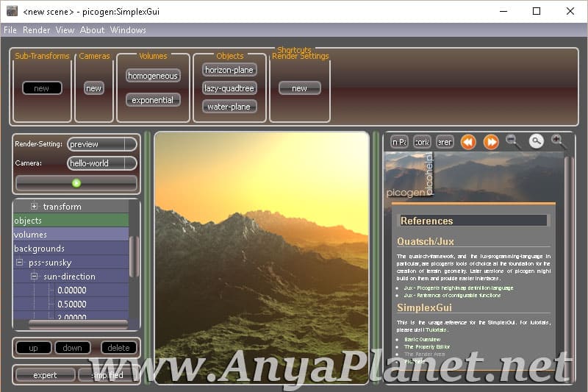Image resolution: width=588 pixels, height=392 pixels.
Task: Select the objects tree row
Action: (71, 220)
